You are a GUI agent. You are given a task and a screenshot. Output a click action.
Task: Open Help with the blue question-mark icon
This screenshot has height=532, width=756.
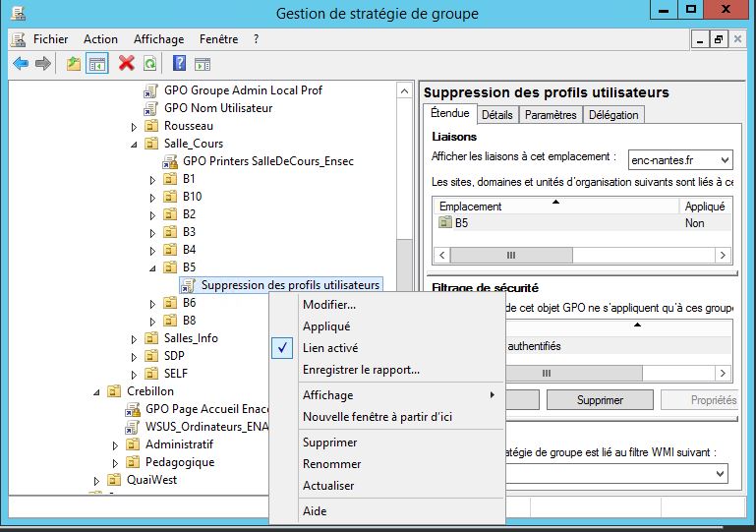(179, 63)
